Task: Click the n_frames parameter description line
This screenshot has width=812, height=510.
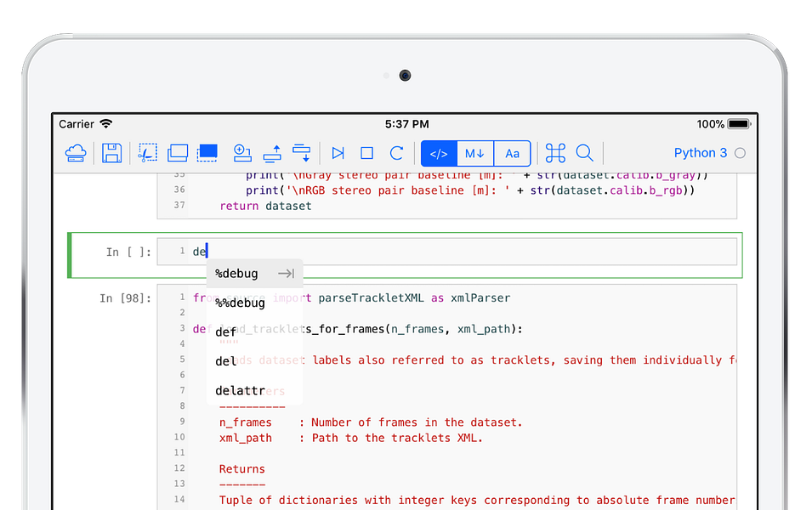Action: coord(371,422)
